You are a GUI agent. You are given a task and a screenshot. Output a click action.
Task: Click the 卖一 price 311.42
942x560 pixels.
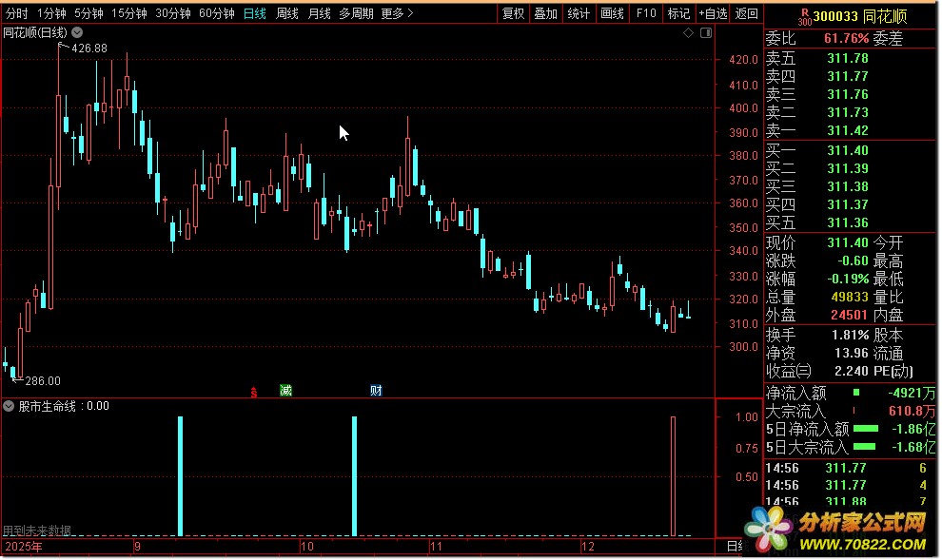(x=848, y=130)
